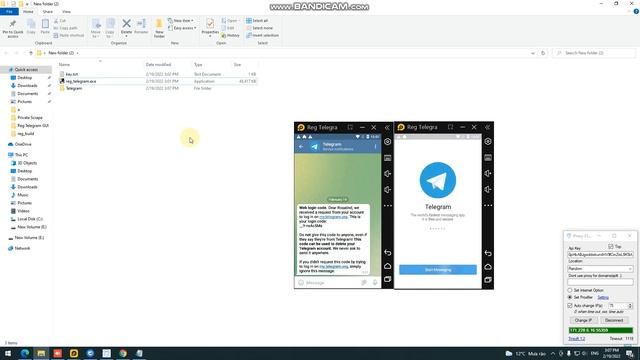Click Android home in welcome-screen emulator sidebar
The image size is (640, 360).
(x=488, y=267)
